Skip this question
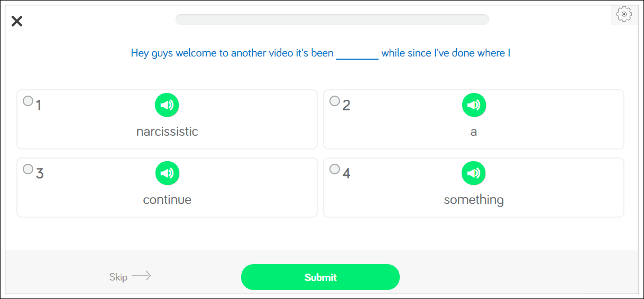Viewport: 644px width, 299px height. click(x=118, y=277)
